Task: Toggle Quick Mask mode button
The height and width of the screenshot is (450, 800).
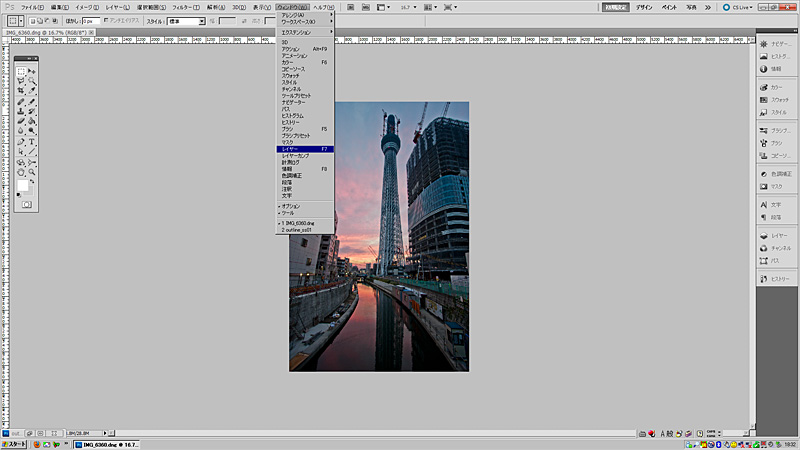Action: click(x=27, y=205)
